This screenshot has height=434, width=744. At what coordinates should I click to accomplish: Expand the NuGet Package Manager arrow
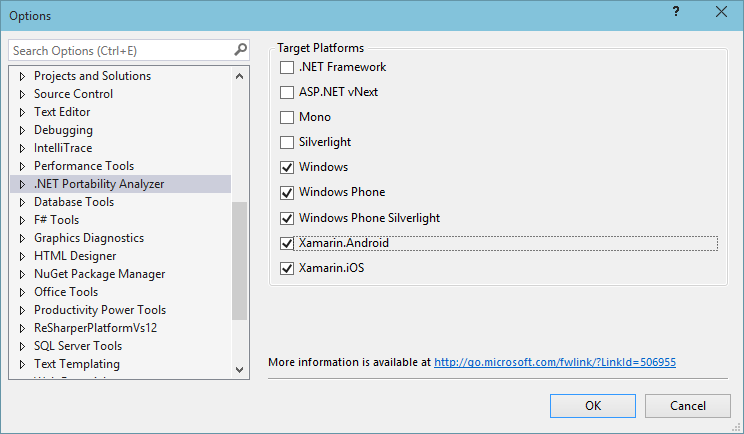[22, 274]
